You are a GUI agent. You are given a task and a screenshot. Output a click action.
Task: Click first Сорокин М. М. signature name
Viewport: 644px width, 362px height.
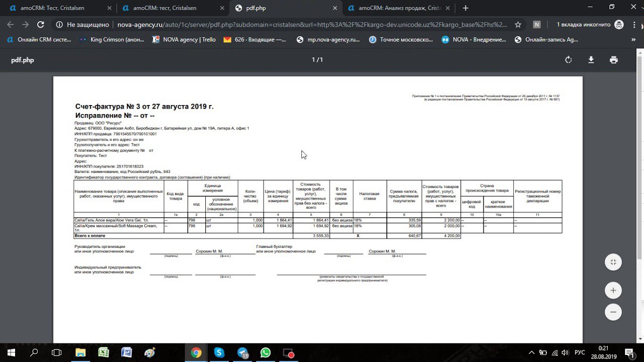point(209,251)
